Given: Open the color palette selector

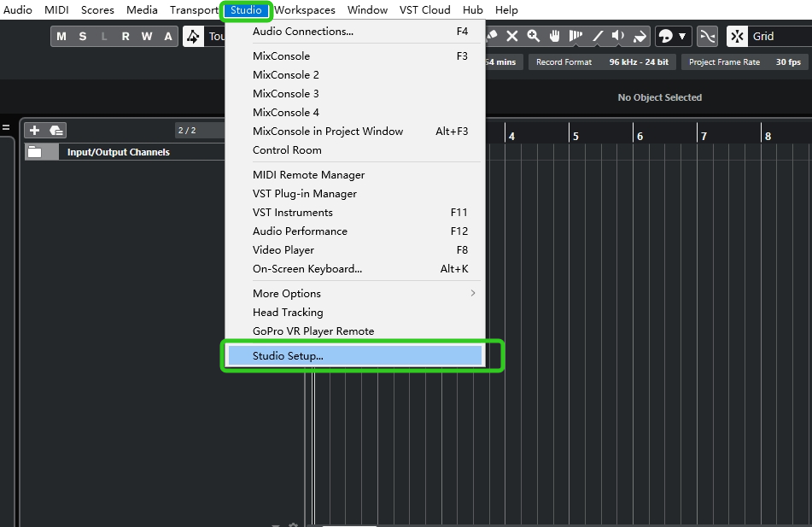Looking at the screenshot, I should click(665, 36).
